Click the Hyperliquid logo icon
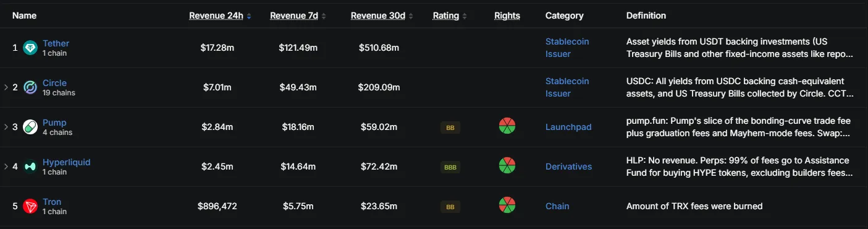Image resolution: width=868 pixels, height=229 pixels. (x=30, y=167)
